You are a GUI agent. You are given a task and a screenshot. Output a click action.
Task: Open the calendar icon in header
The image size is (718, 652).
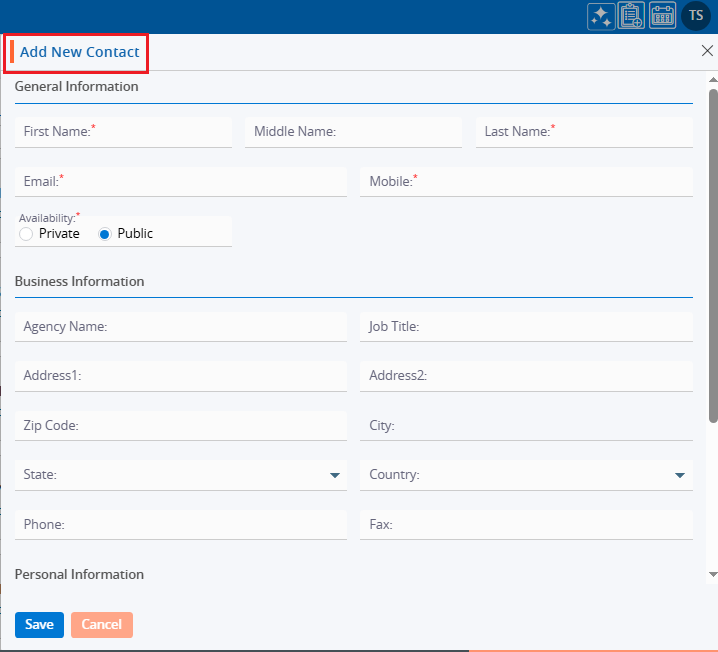[662, 16]
